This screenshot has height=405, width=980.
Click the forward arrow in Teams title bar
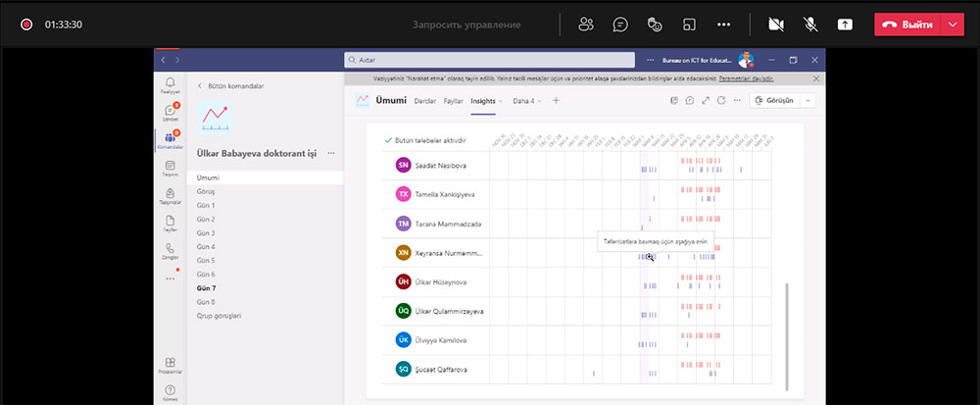[x=177, y=60]
